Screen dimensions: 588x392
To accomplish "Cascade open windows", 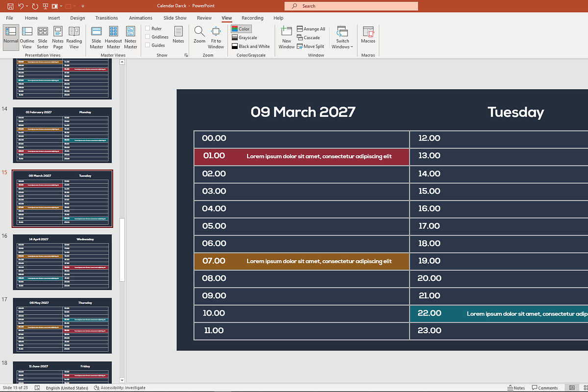I will [x=308, y=38].
